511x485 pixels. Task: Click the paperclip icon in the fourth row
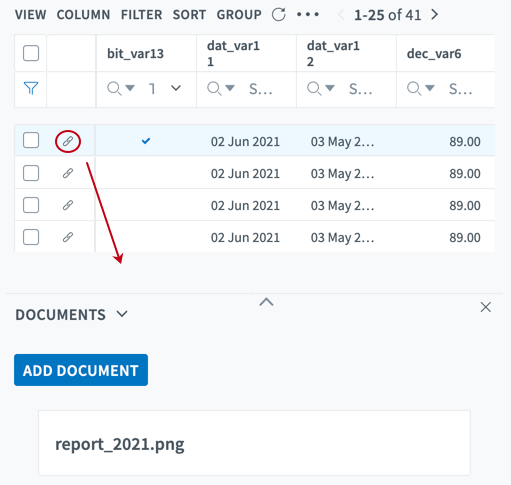pyautogui.click(x=68, y=237)
